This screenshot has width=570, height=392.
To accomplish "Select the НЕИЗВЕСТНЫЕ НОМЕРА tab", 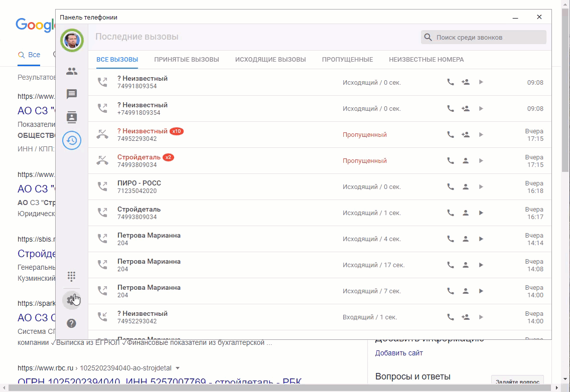I will click(x=426, y=60).
